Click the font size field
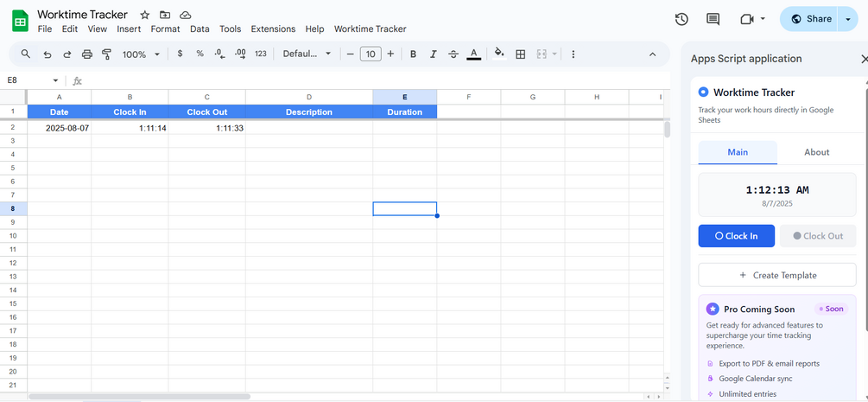This screenshot has height=402, width=868. point(371,54)
